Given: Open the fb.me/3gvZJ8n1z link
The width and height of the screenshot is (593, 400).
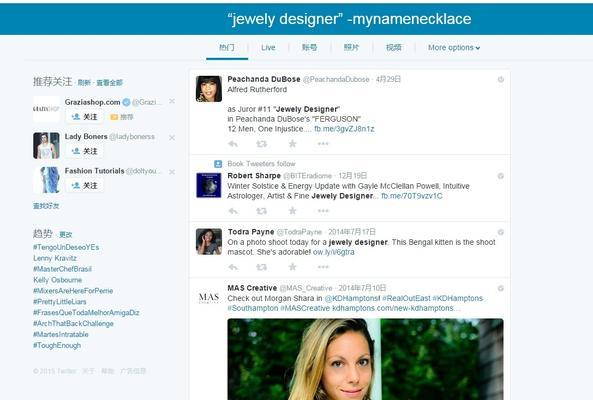Looking at the screenshot, I should point(344,129).
